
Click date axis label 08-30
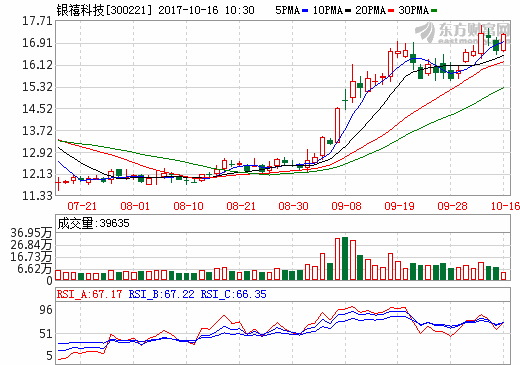[293, 206]
